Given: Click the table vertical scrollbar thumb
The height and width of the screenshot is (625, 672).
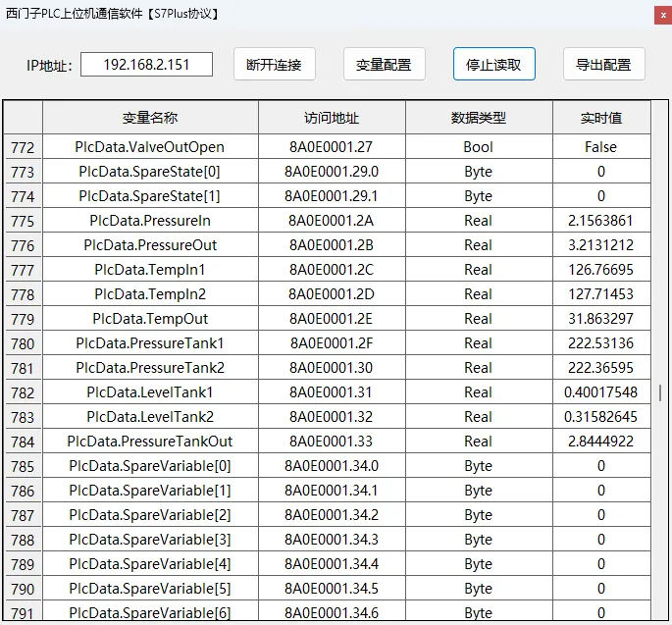Looking at the screenshot, I should pyautogui.click(x=660, y=392).
